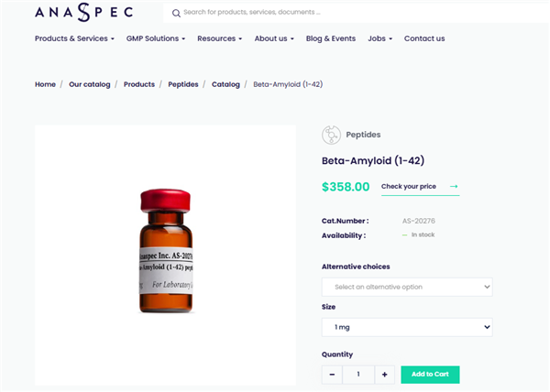Click the search magnifier icon
550x392 pixels.
tap(176, 13)
